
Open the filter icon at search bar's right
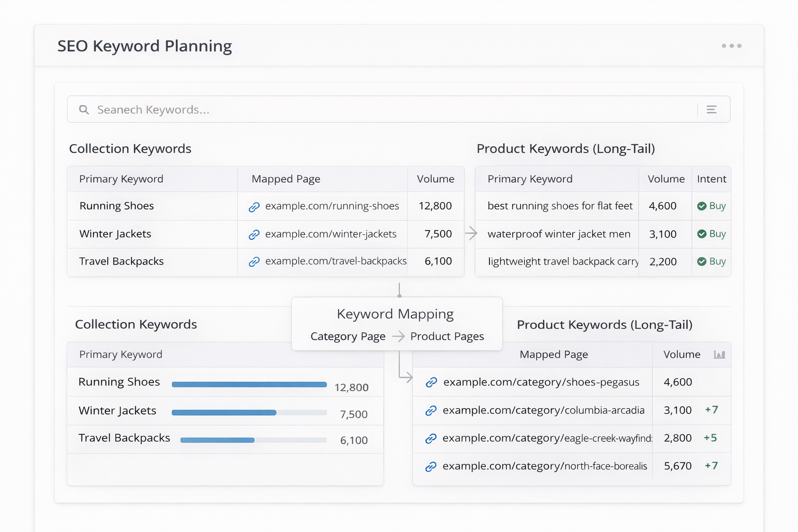pyautogui.click(x=711, y=109)
